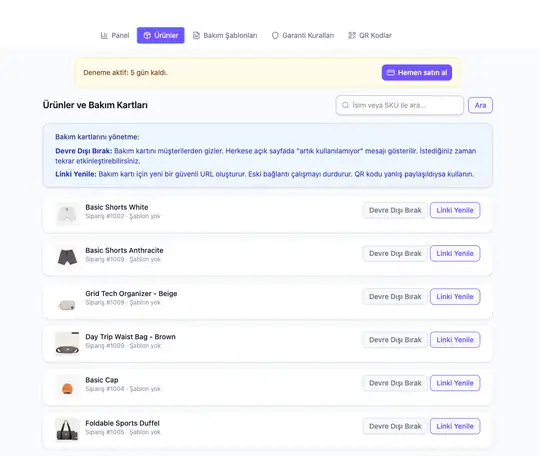540x456 pixels.
Task: Select the Basic Shorts Anthracite product name
Action: 124,250
